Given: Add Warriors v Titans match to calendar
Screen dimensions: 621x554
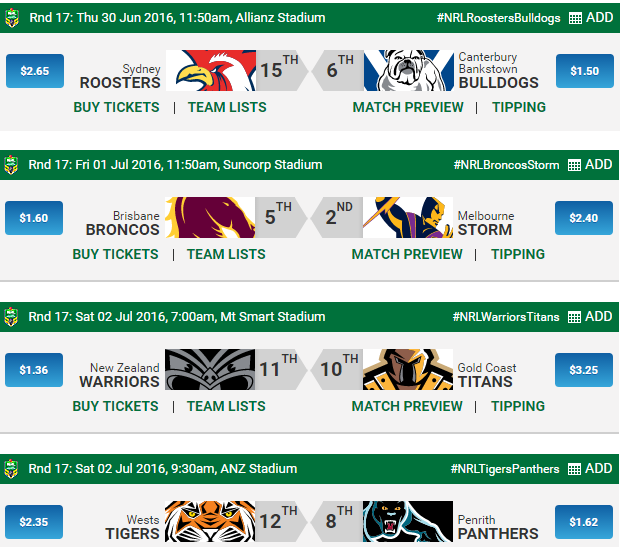Looking at the screenshot, I should click(590, 317).
